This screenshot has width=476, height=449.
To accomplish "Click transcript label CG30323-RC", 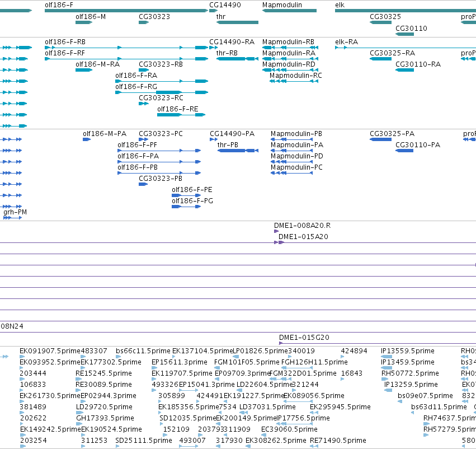I will tap(161, 98).
